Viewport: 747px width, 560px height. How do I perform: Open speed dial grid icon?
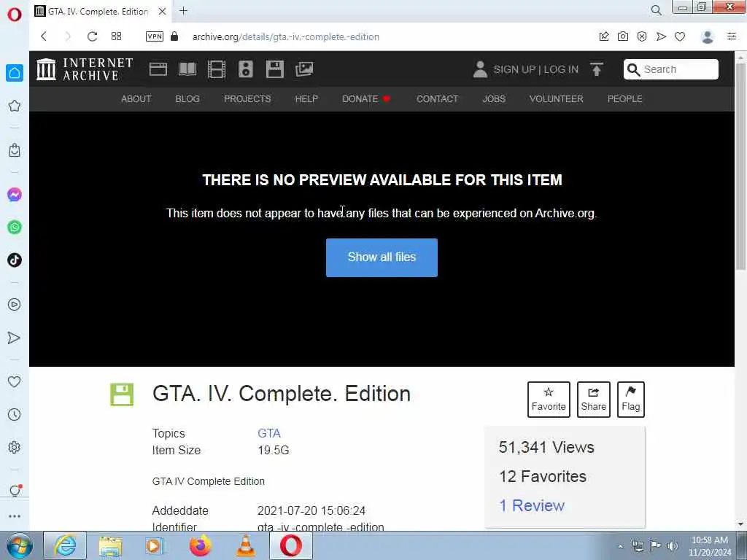[116, 36]
